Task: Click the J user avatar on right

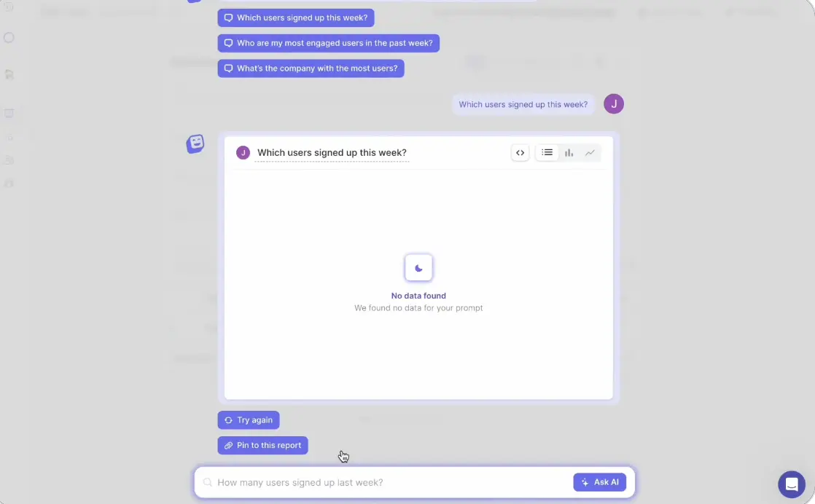Action: (613, 104)
